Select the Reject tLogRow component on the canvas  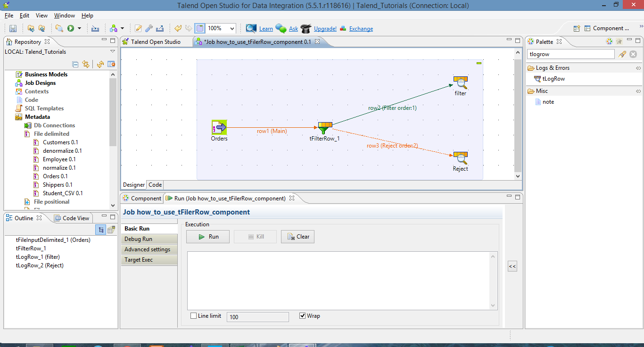coord(460,156)
